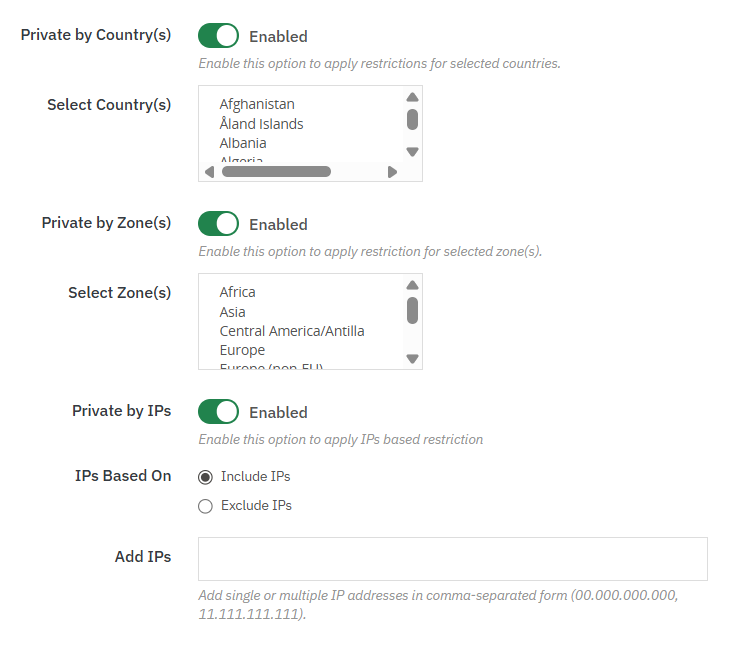Click country list scroll down arrow
Screen dimensions: 740x649
[412, 152]
